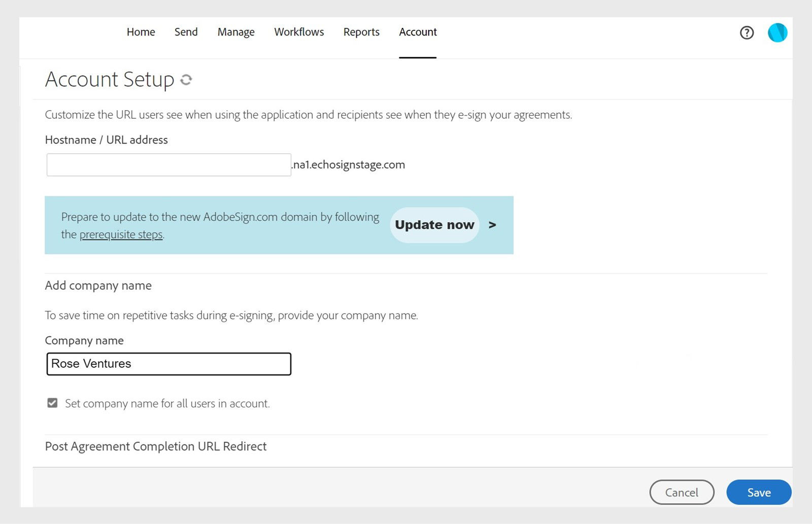Select the active Account tab
This screenshot has width=812, height=524.
[417, 32]
